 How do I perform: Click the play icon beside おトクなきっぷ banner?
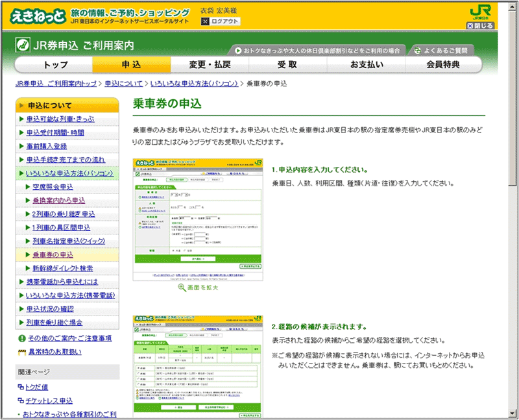tap(239, 49)
